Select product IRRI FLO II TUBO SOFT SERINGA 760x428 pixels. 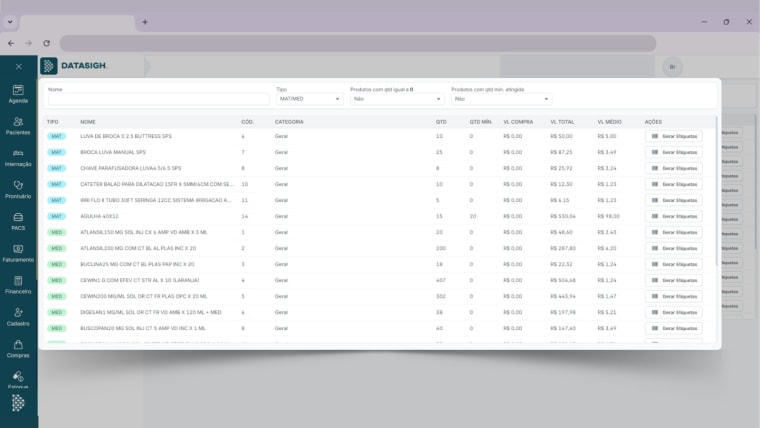(x=156, y=200)
